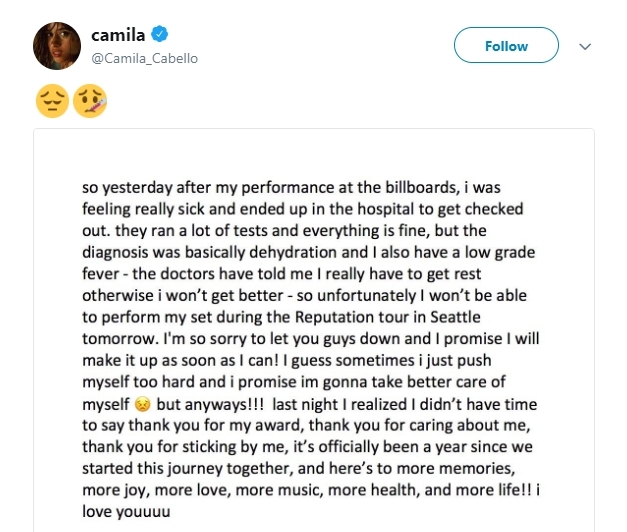
Task: Open the attached note image
Action: pos(314,330)
